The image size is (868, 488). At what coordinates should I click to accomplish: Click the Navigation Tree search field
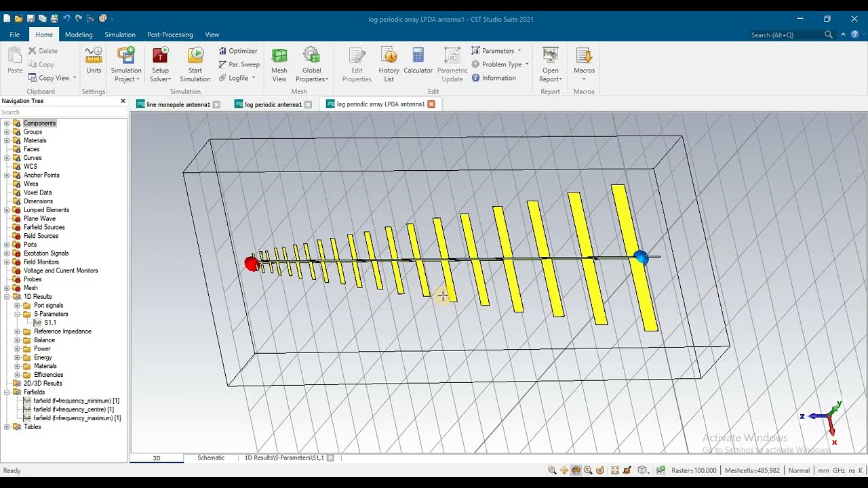pyautogui.click(x=64, y=113)
